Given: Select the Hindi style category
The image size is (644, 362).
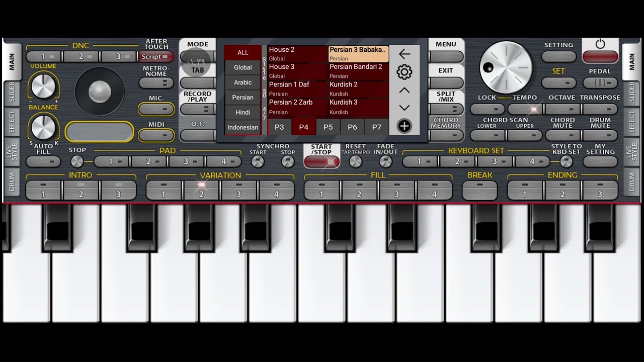Looking at the screenshot, I should click(x=243, y=112).
